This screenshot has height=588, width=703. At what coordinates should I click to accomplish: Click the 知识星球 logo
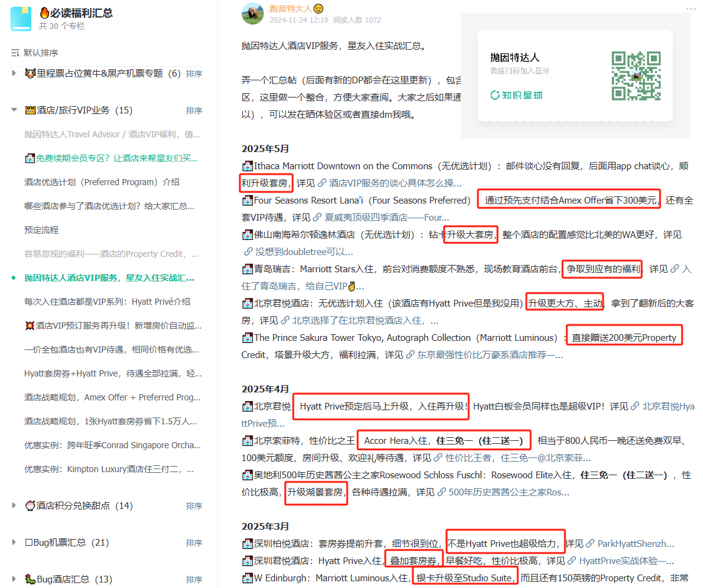517,95
